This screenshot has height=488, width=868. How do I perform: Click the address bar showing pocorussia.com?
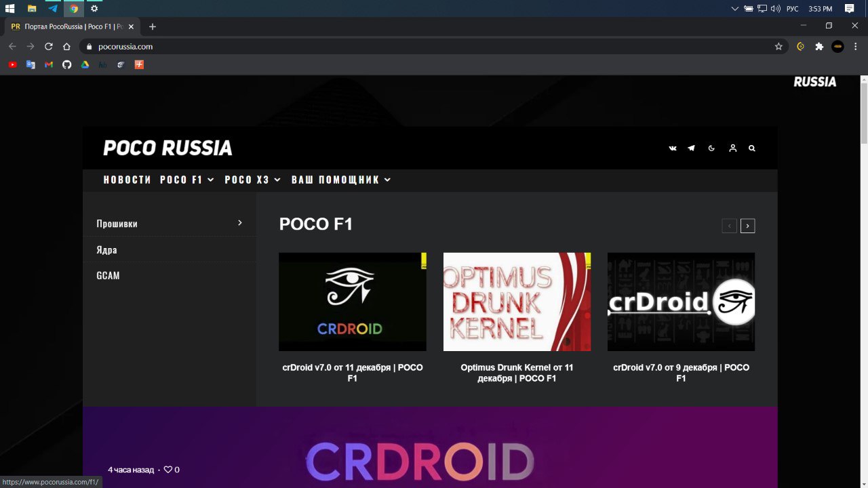tap(434, 47)
